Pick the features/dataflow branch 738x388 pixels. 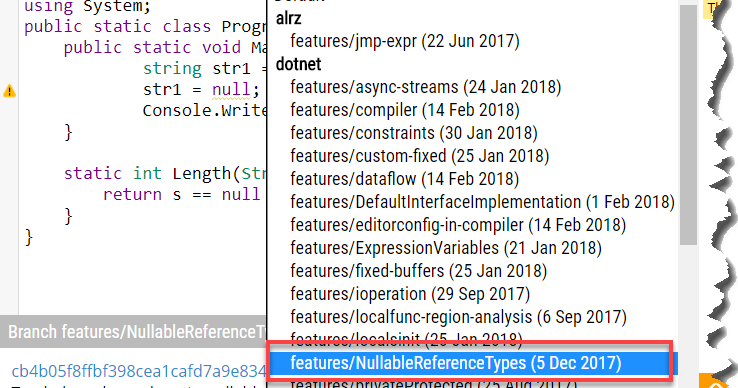(405, 179)
